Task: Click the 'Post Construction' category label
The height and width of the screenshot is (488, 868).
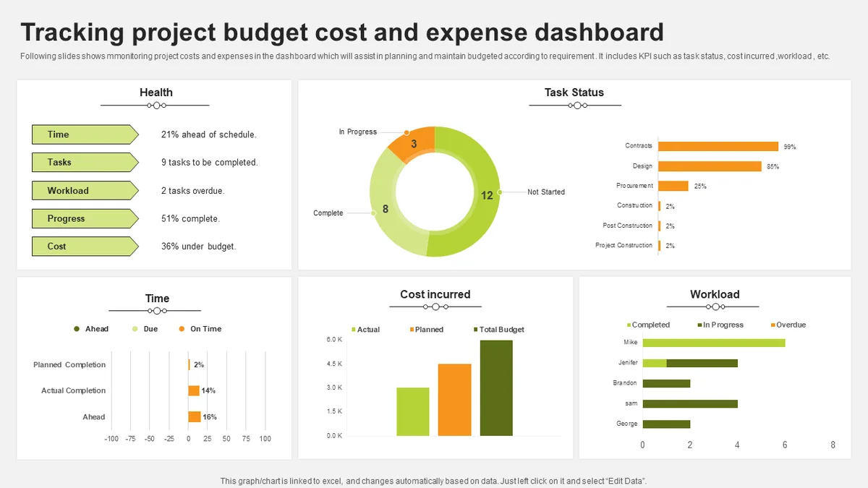Action: point(628,226)
